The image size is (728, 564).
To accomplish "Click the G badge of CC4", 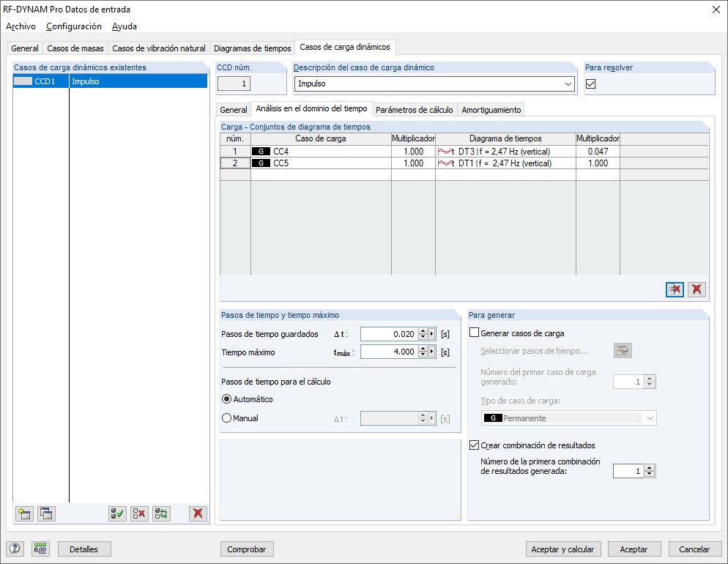I will (x=261, y=152).
